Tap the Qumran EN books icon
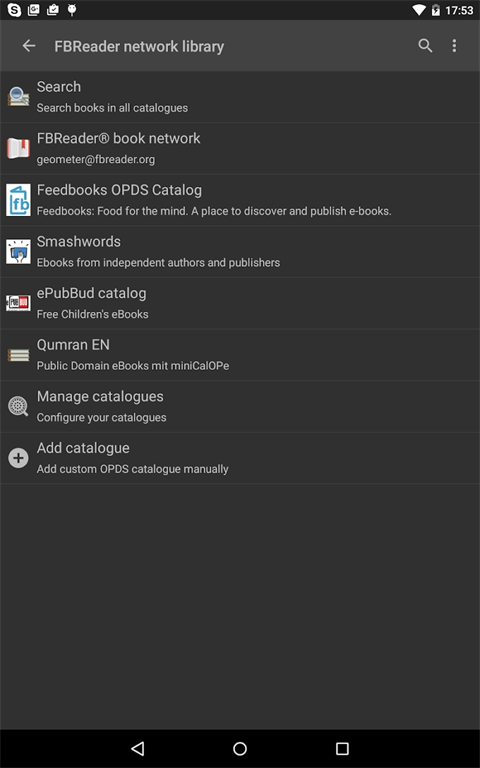480x768 pixels. [18, 355]
